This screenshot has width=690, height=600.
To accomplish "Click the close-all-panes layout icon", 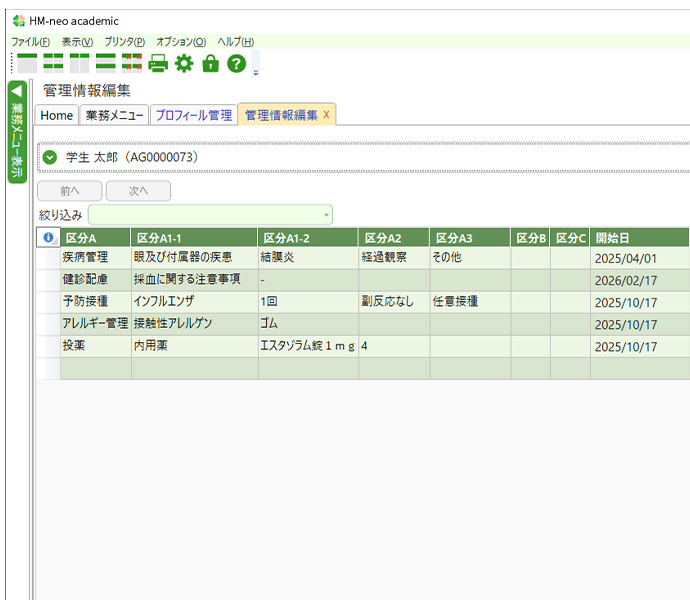I will click(132, 63).
